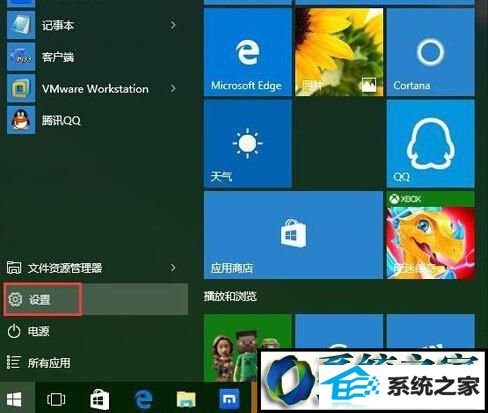The height and width of the screenshot is (413, 488).
Task: Show the 所有应用 list icon
Action: [x=14, y=362]
